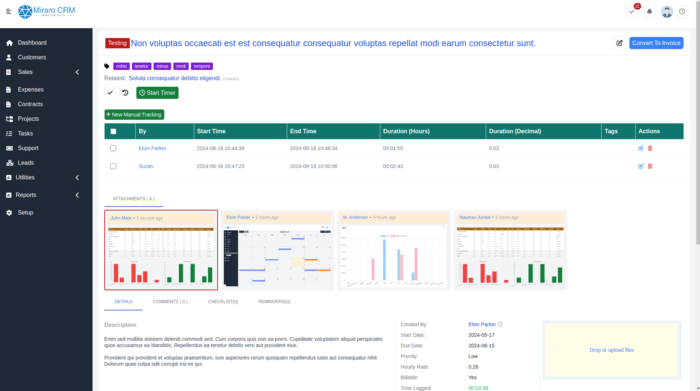Mark task complete with checkmark icon
Viewport: 700px width, 391px height.
point(110,93)
